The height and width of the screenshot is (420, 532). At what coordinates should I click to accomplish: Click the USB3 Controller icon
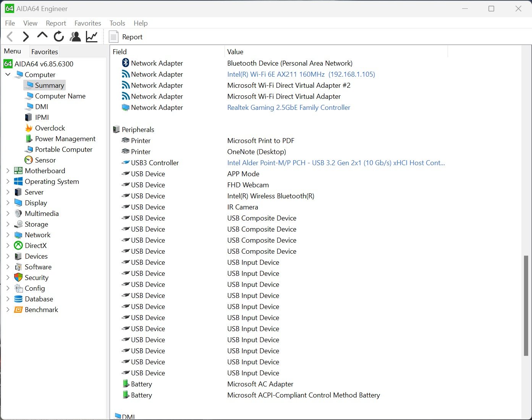125,163
